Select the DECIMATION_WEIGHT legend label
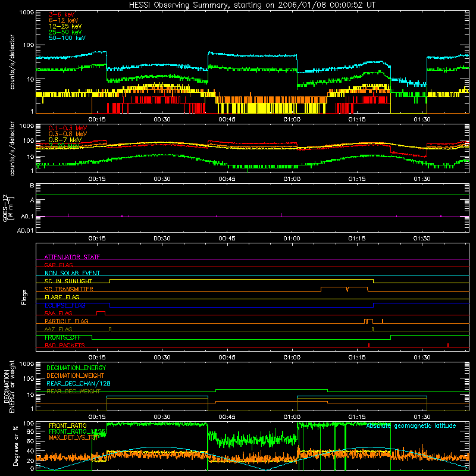 pyautogui.click(x=76, y=375)
